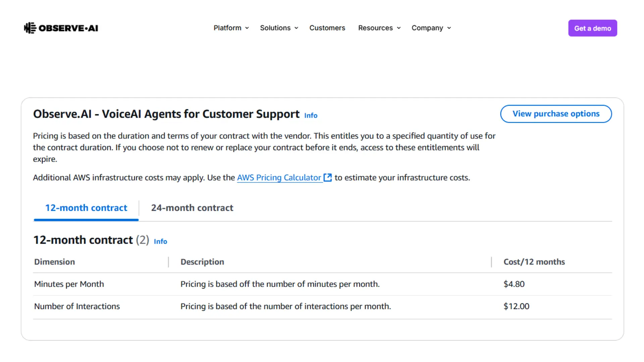This screenshot has height=362, width=644.
Task: Click the $12.00 cost cell
Action: tap(516, 306)
